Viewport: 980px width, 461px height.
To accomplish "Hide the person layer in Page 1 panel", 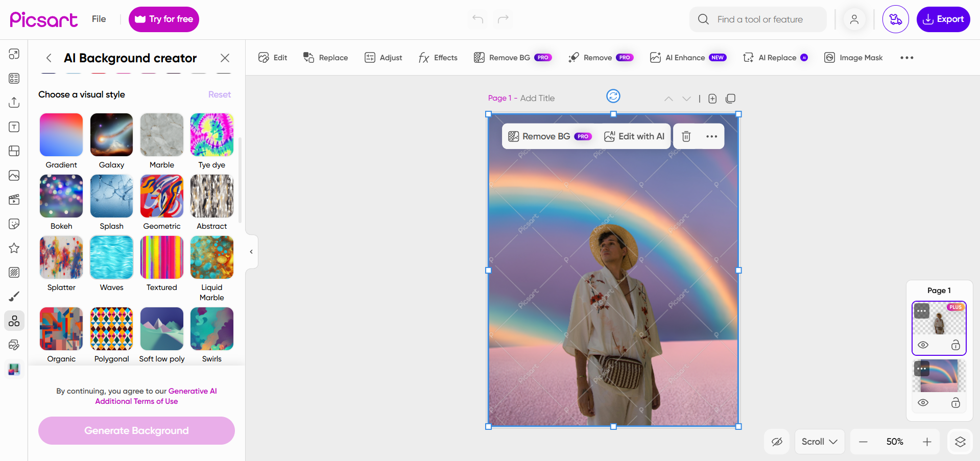I will click(x=923, y=345).
